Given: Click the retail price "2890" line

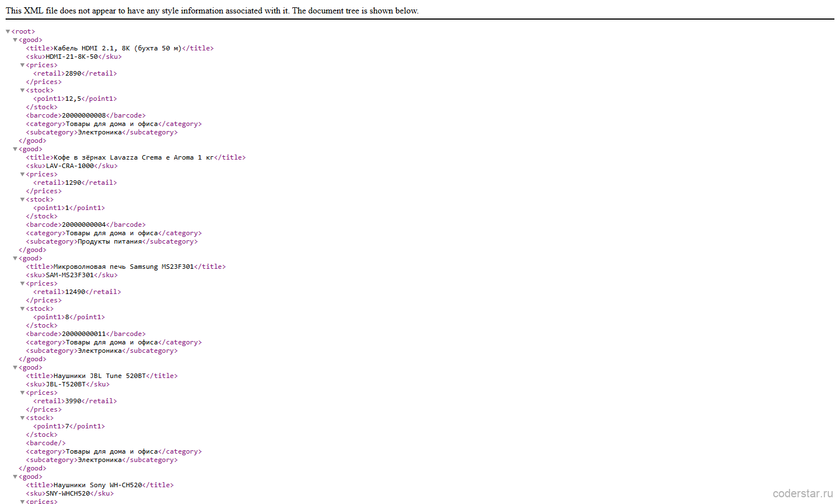Looking at the screenshot, I should pos(75,73).
